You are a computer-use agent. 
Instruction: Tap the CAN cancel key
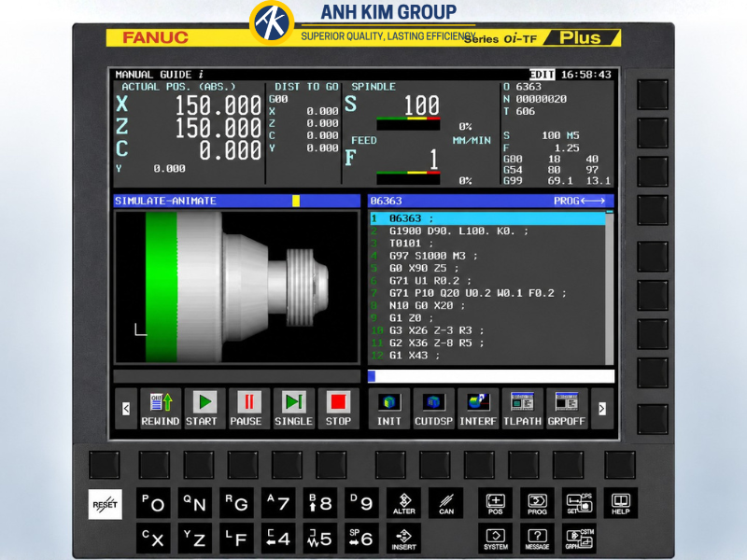(x=446, y=503)
